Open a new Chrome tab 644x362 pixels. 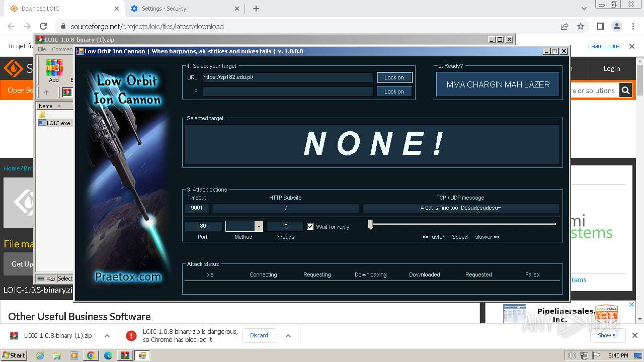pyautogui.click(x=256, y=9)
